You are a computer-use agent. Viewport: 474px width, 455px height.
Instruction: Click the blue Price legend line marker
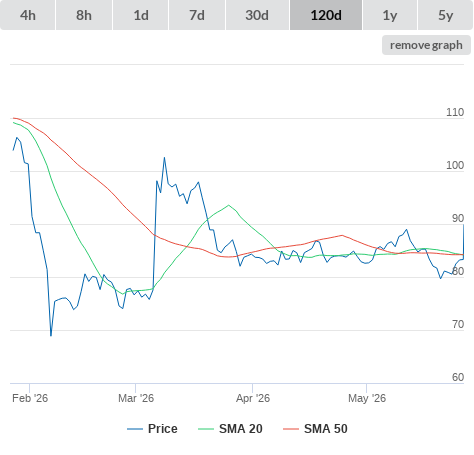tap(135, 429)
